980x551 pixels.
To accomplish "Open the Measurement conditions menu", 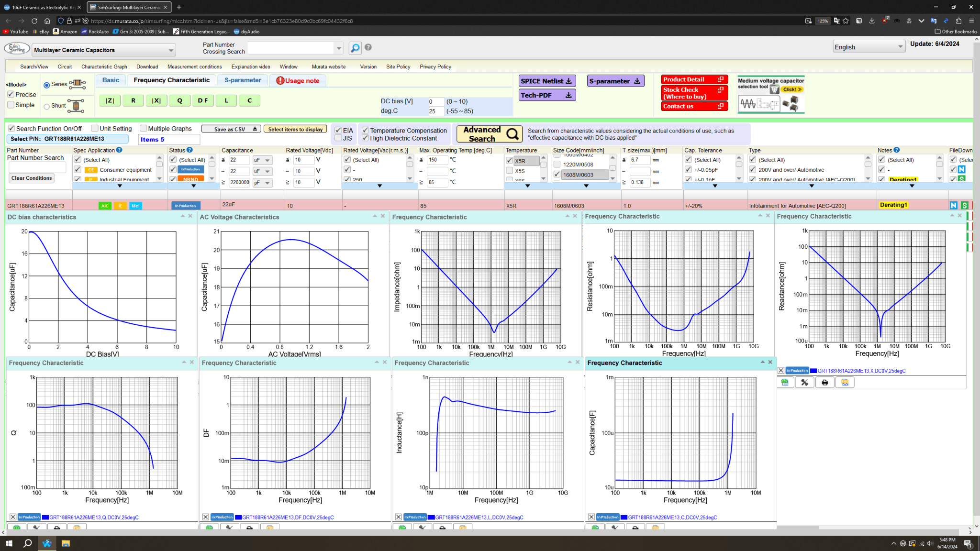I will (x=195, y=67).
